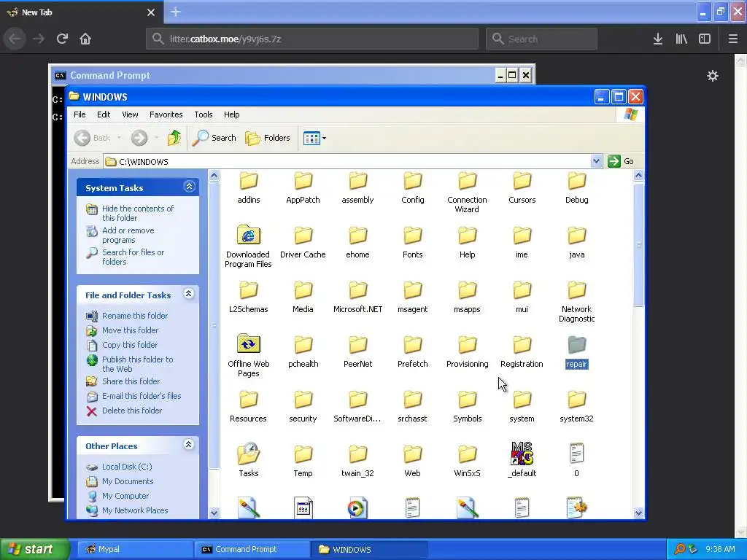
Task: Go to My Documents
Action: (128, 481)
